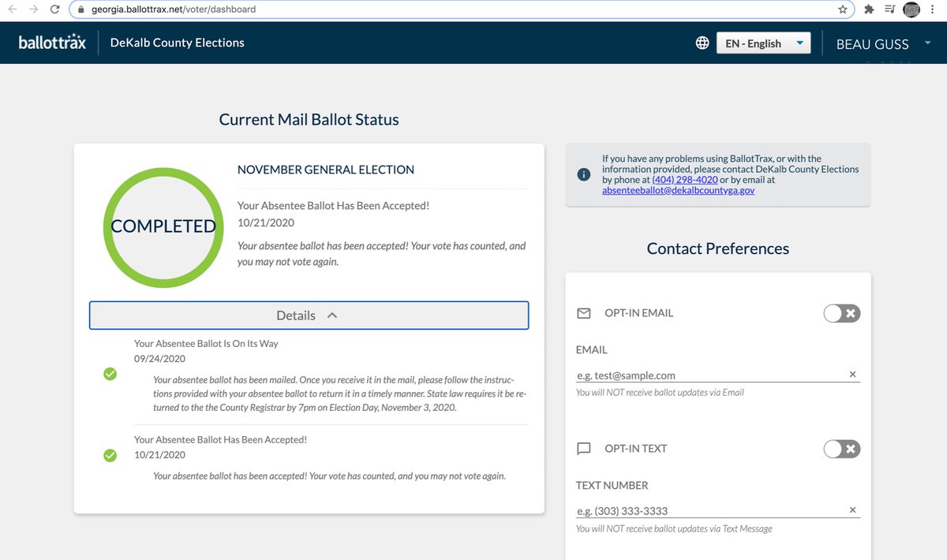Call the (404) 298-4020 phone link
The image size is (947, 560).
click(x=685, y=180)
